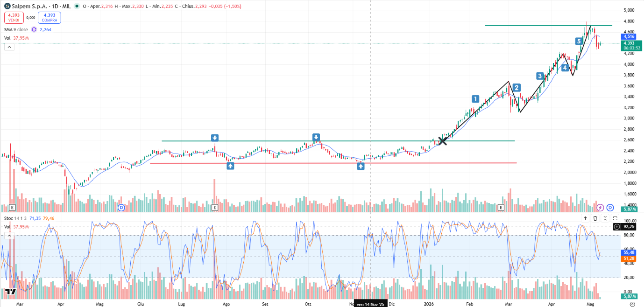Click the red VENDI sell button
644x307 pixels.
pos(14,18)
